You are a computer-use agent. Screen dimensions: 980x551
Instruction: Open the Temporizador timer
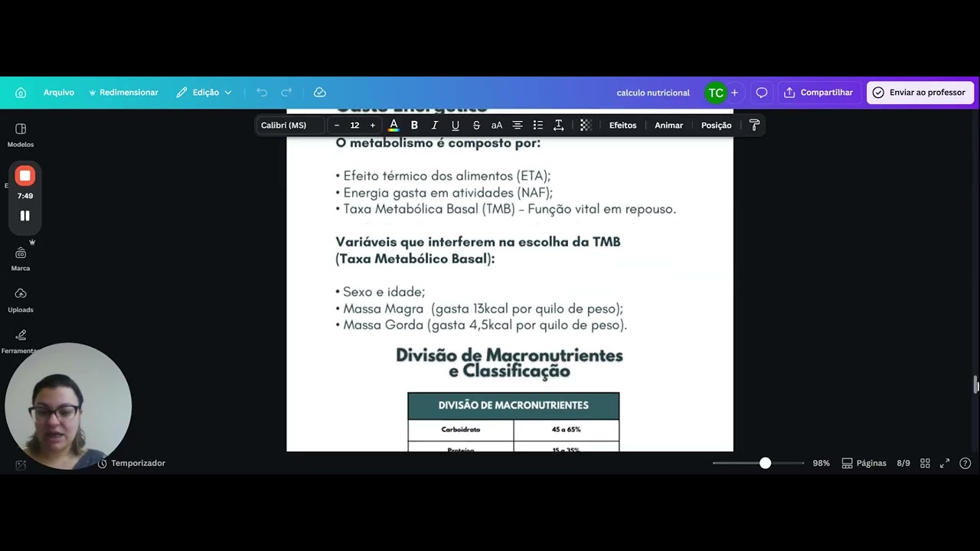pyautogui.click(x=132, y=464)
